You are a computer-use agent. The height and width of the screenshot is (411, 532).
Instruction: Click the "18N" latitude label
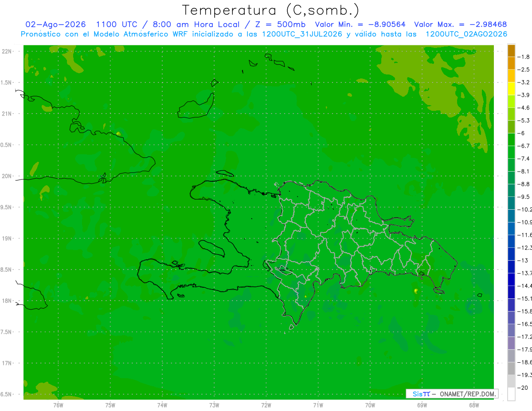(7, 301)
